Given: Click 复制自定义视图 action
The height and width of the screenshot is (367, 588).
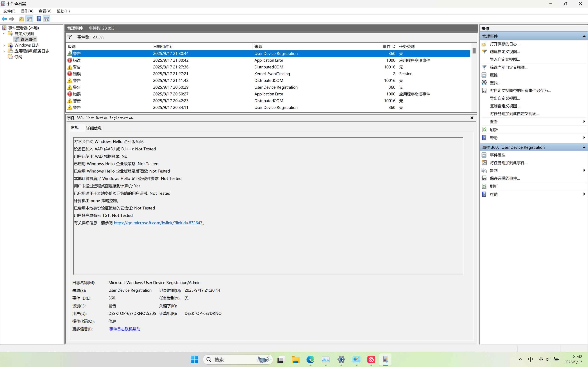Looking at the screenshot, I should coord(505,106).
